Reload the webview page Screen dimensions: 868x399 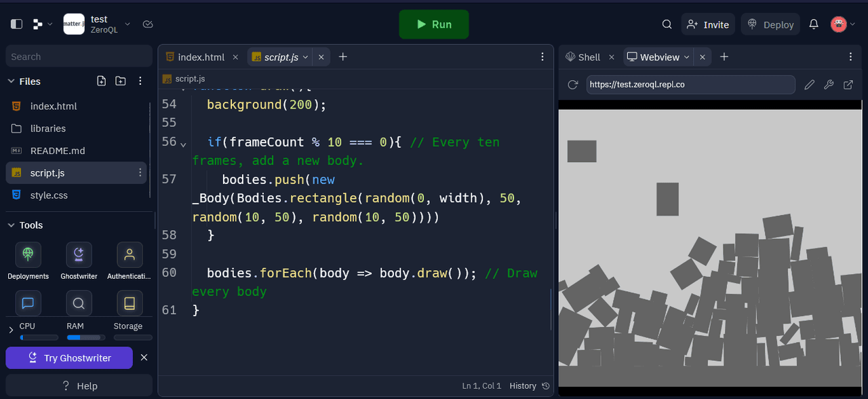573,85
